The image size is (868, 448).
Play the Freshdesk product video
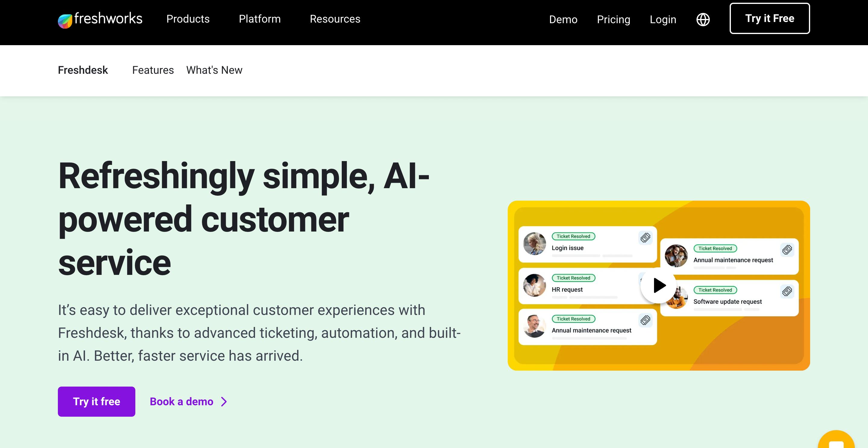click(659, 285)
